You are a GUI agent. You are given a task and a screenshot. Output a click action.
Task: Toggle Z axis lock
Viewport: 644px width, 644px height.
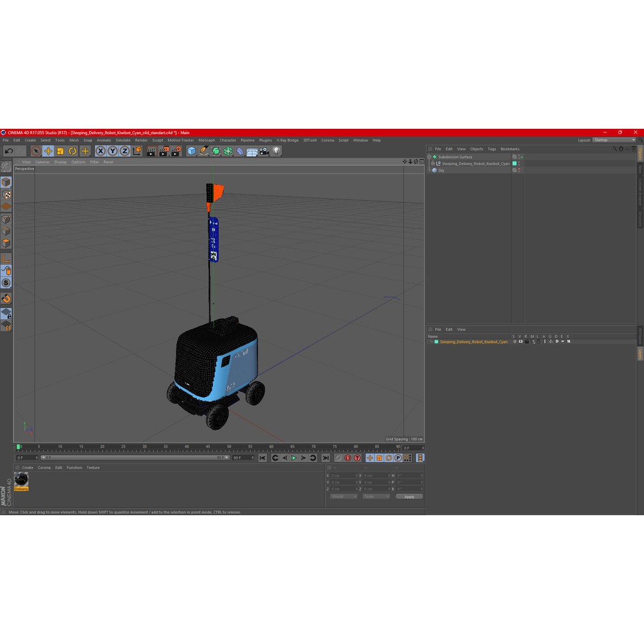click(125, 151)
